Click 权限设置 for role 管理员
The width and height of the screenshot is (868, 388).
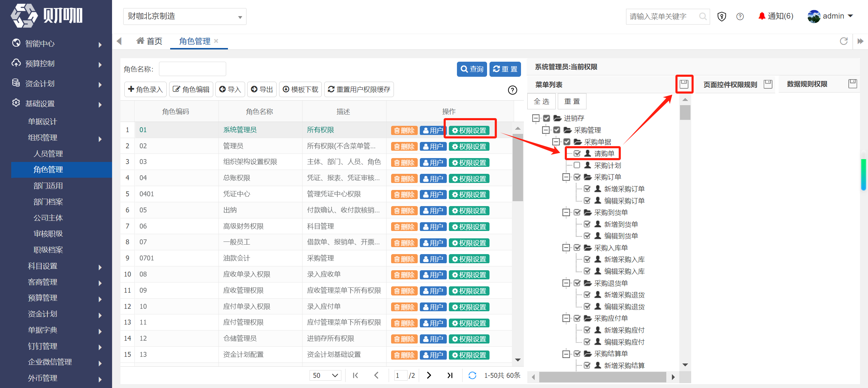(469, 147)
